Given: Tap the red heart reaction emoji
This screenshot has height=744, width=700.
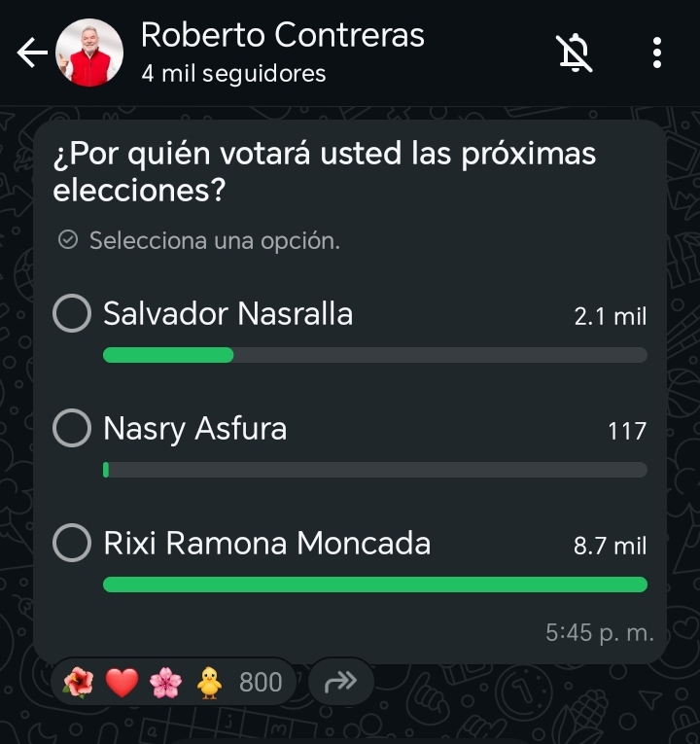Looking at the screenshot, I should tap(122, 684).
